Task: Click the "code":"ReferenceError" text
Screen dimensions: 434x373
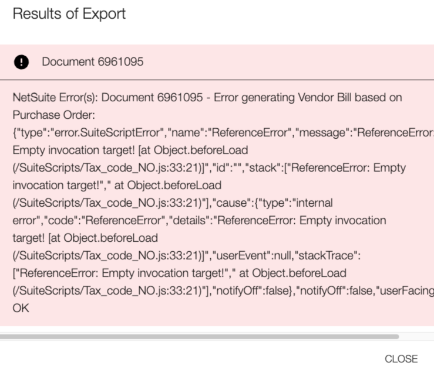Action: coord(105,220)
